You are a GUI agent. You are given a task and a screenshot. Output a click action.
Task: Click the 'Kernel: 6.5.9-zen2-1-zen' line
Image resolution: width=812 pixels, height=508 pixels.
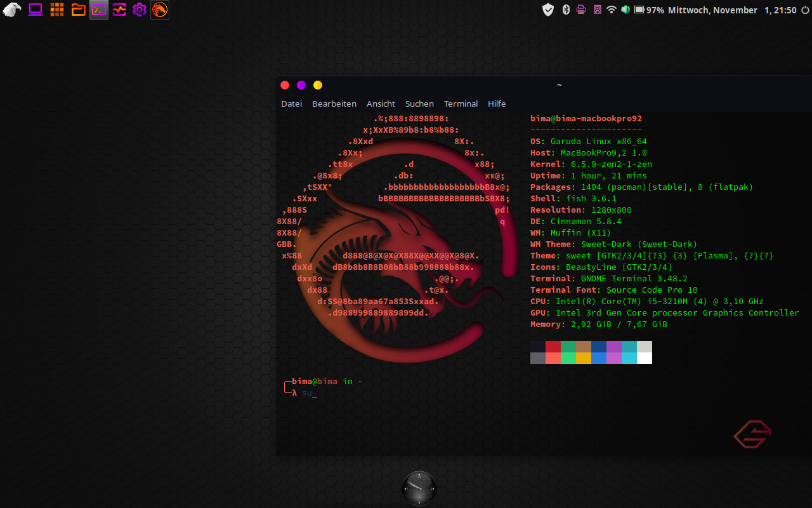tap(591, 164)
